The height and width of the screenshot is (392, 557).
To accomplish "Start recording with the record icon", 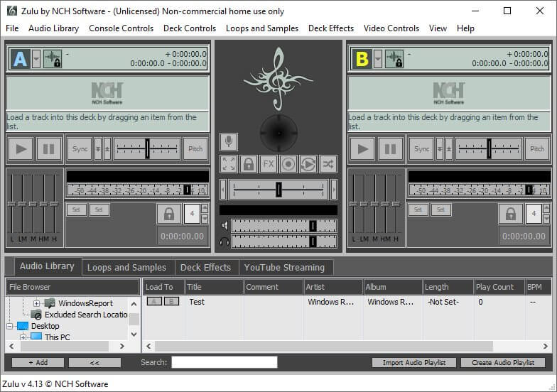I will [288, 164].
